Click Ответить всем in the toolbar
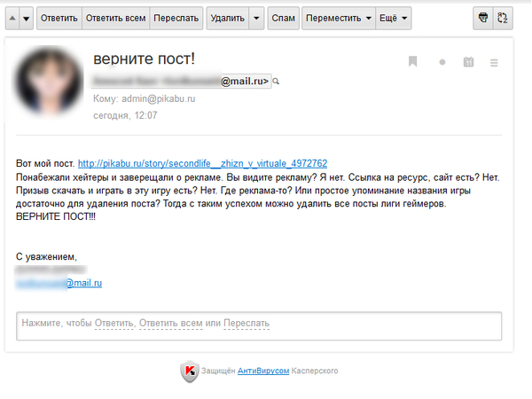 (114, 17)
